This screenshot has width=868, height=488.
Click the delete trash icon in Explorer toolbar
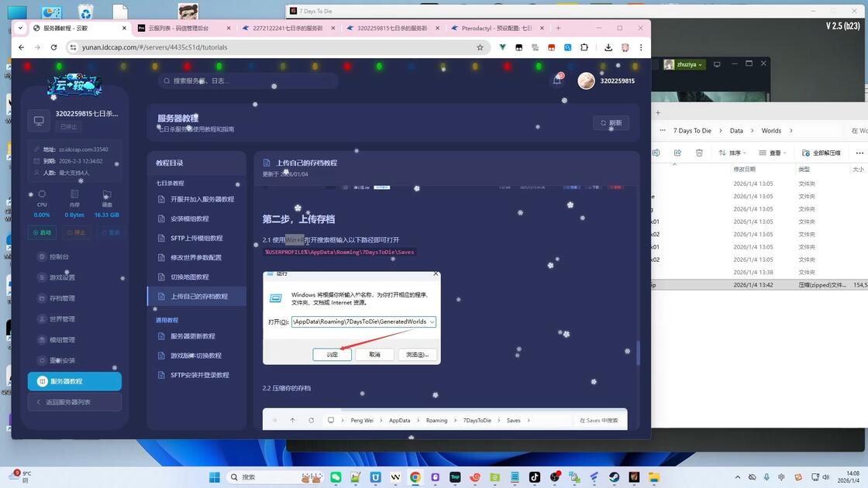click(x=699, y=153)
